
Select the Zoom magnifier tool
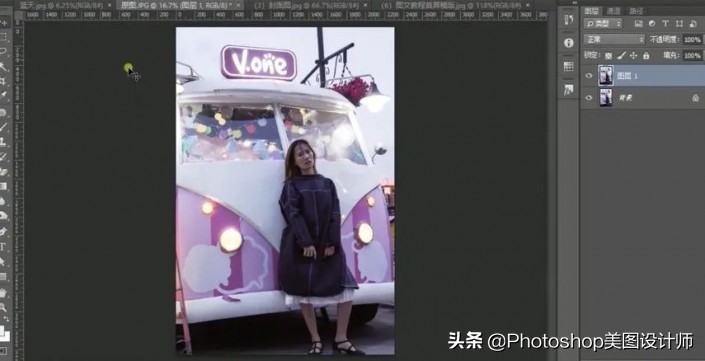pyautogui.click(x=3, y=308)
